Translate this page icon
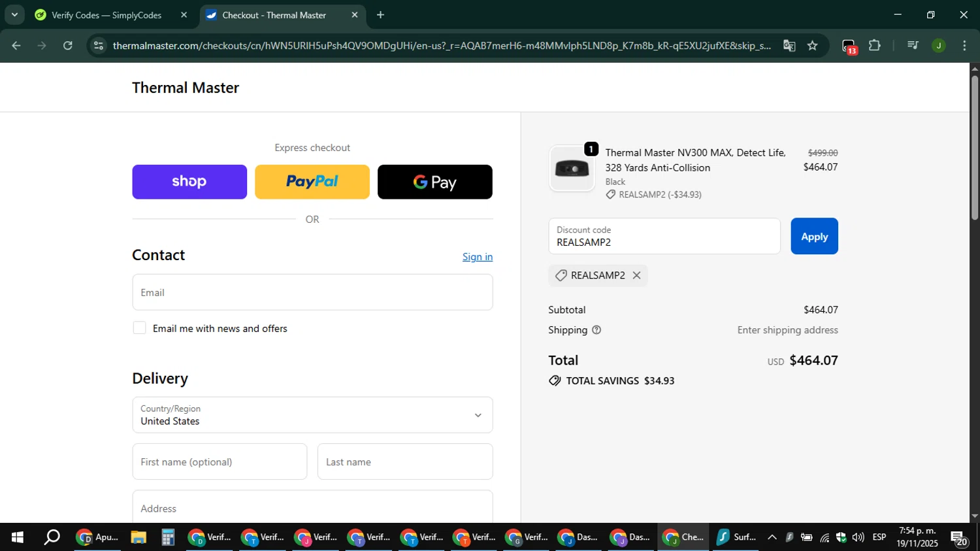The image size is (980, 551). coord(789,46)
